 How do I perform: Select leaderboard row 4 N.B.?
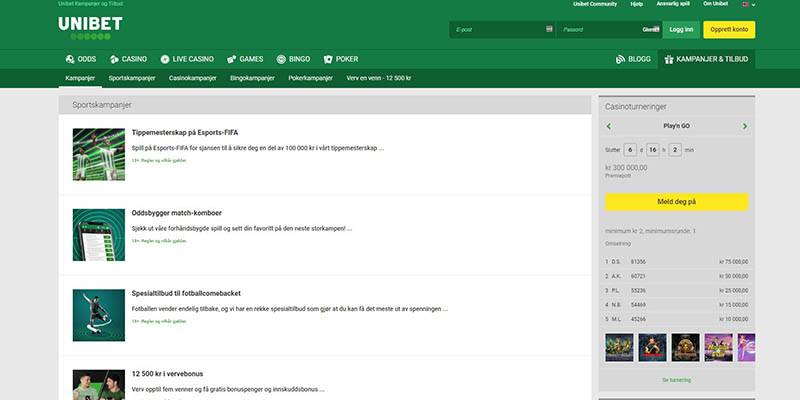tap(677, 305)
